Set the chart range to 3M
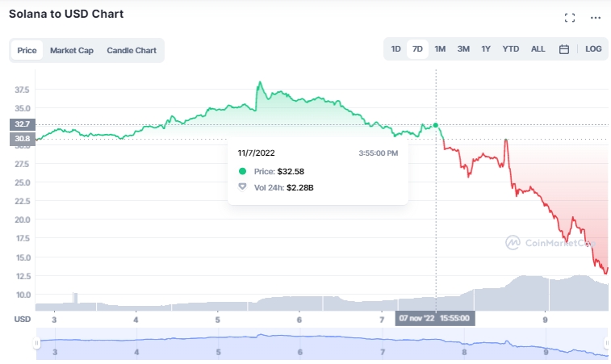 pos(463,49)
